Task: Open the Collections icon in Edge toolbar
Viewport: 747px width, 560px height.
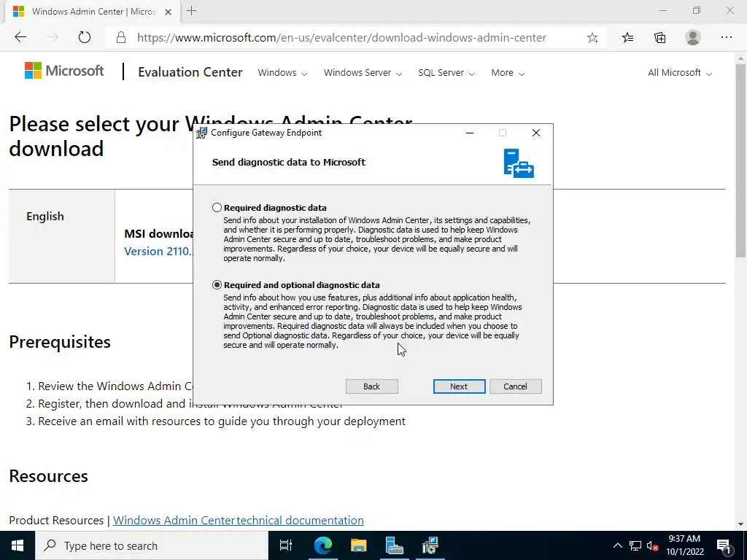Action: tap(659, 38)
